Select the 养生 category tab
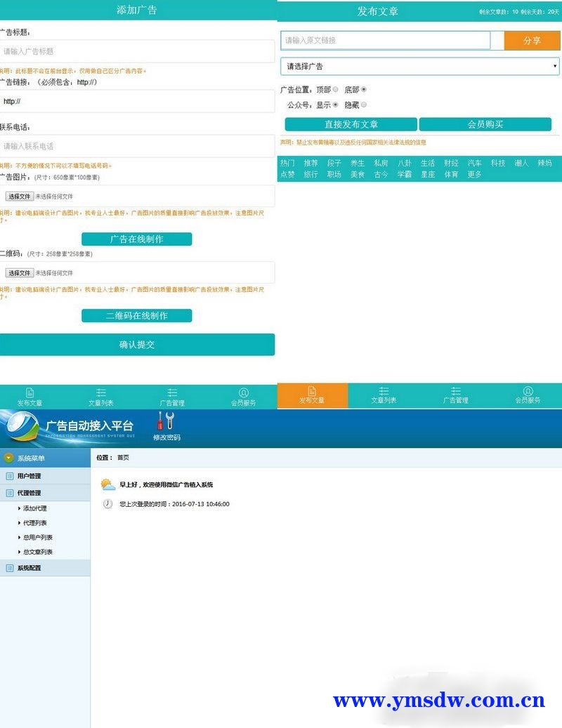 coord(358,163)
